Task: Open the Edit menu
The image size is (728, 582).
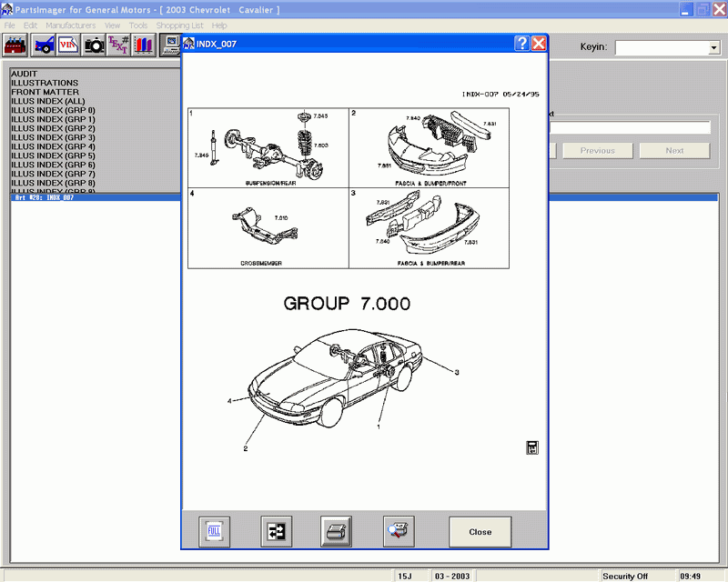Action: tap(30, 25)
